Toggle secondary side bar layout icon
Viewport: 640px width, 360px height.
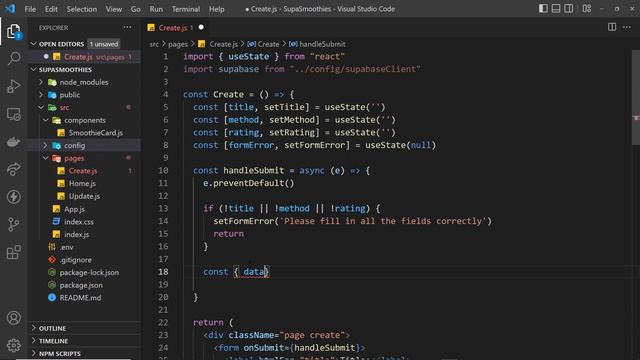[568, 9]
